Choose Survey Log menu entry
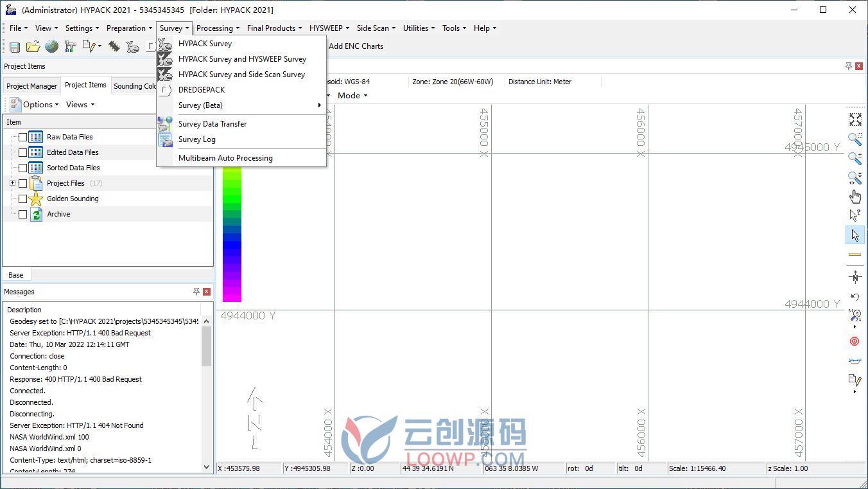 [241, 139]
